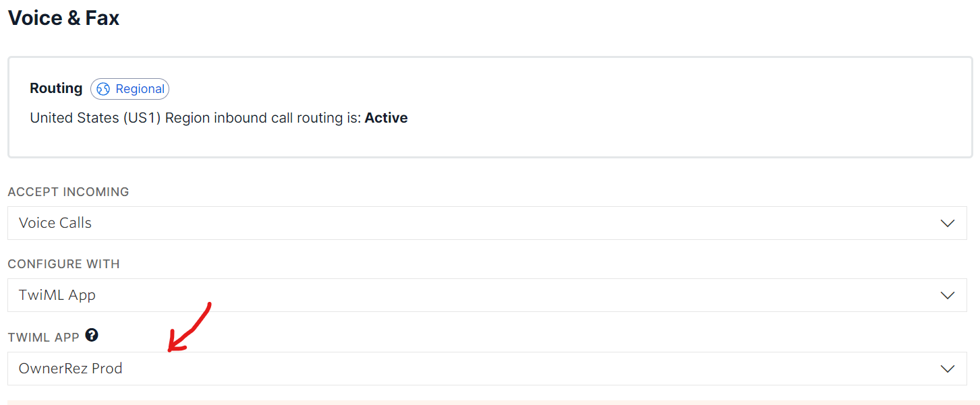Click the chevron arrow on the OwnerRez Prod dropdown
The width and height of the screenshot is (980, 405).
click(948, 369)
